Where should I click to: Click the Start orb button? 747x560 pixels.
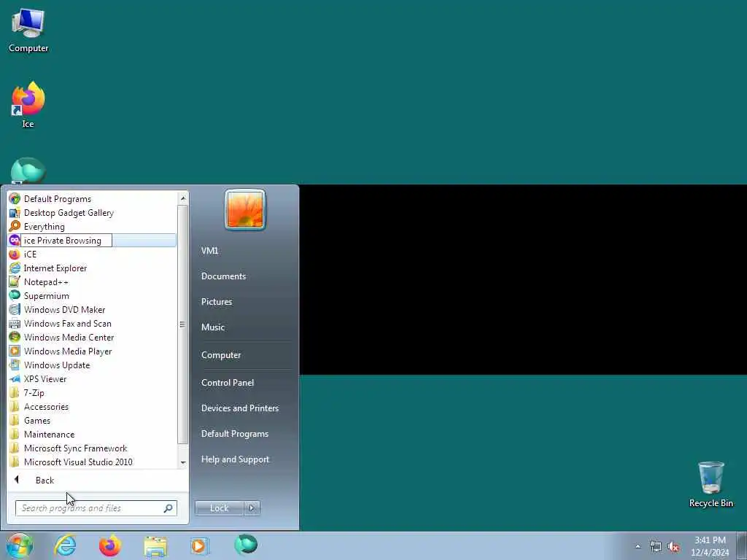click(19, 545)
